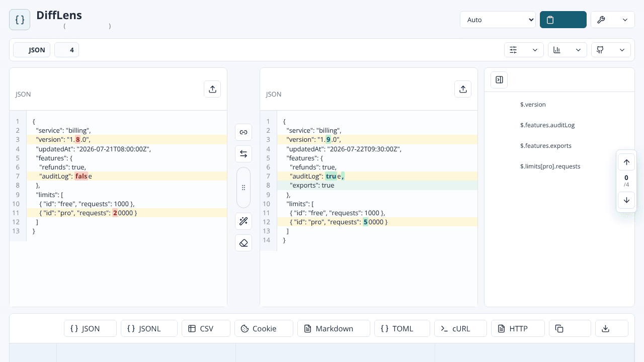Click the Cookie export button
This screenshot has height=362, width=644.
pos(264,328)
